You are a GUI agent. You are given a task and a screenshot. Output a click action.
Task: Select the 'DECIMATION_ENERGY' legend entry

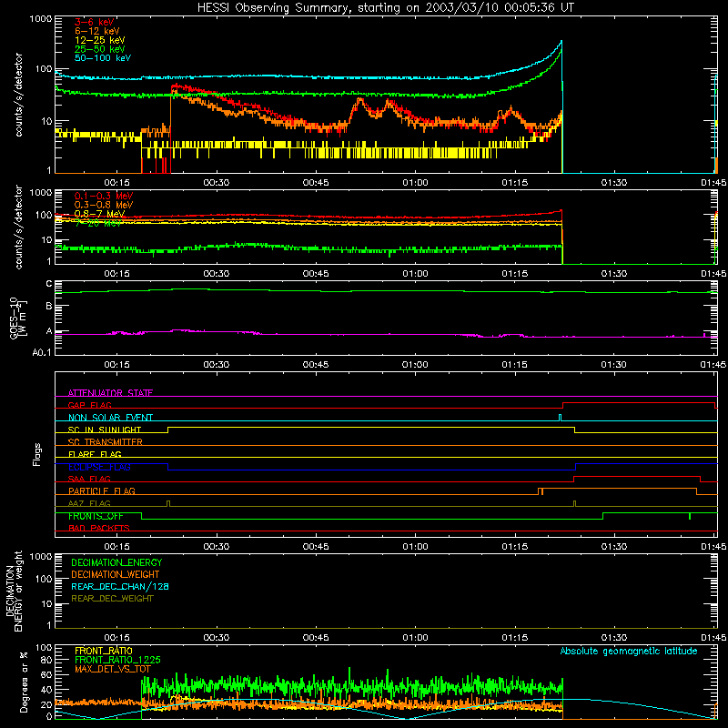(116, 562)
